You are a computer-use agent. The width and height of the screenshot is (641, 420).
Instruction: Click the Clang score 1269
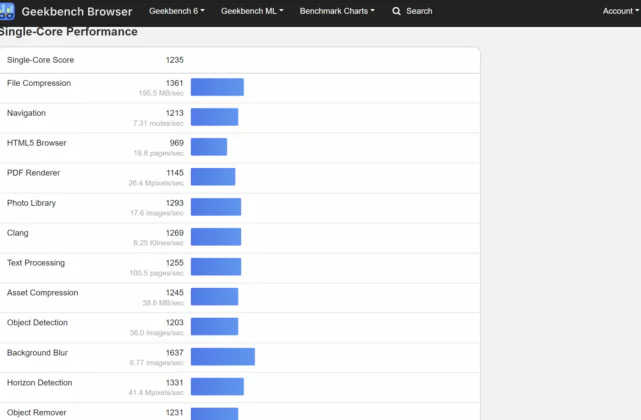(x=175, y=233)
